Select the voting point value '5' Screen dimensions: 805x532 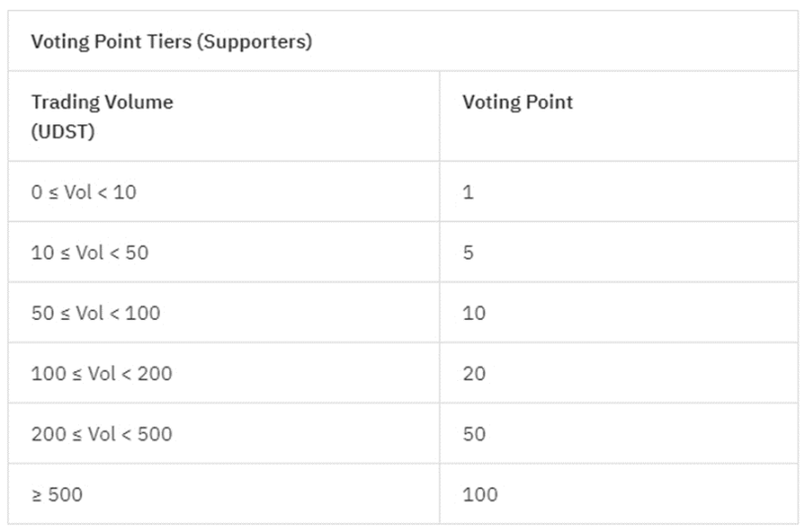pos(468,253)
